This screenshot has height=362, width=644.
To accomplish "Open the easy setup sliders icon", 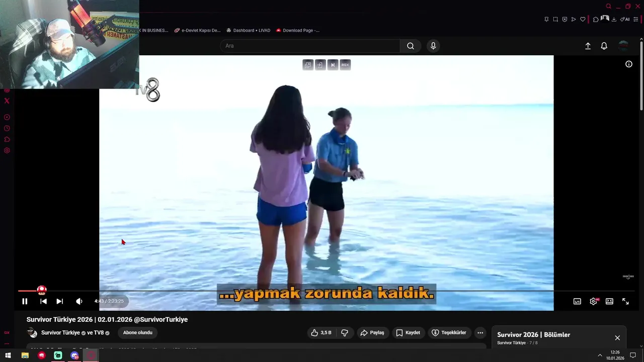I will click(x=635, y=19).
